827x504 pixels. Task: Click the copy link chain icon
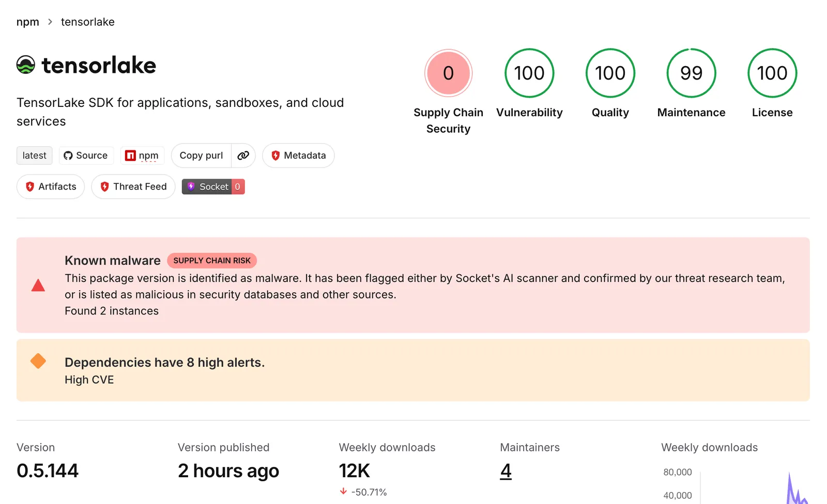(243, 155)
